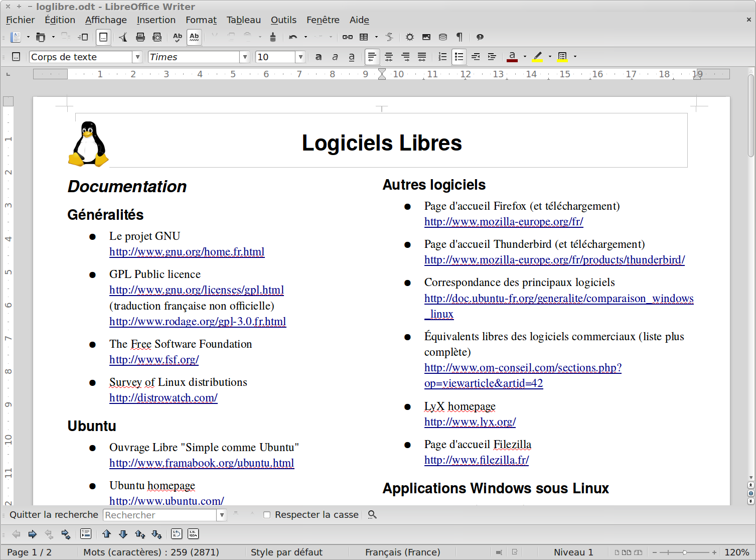Click link http://www.filezilla.fr/

click(477, 460)
